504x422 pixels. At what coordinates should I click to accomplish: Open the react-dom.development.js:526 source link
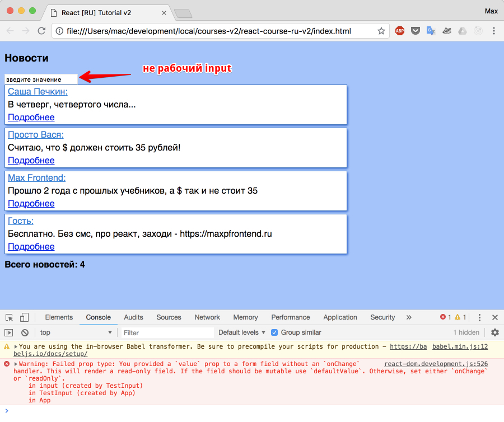coord(436,364)
